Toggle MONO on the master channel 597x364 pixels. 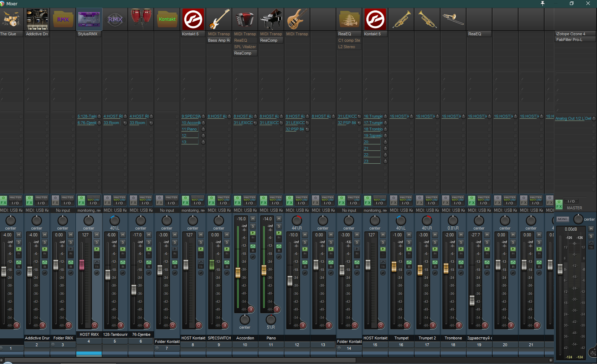point(562,219)
